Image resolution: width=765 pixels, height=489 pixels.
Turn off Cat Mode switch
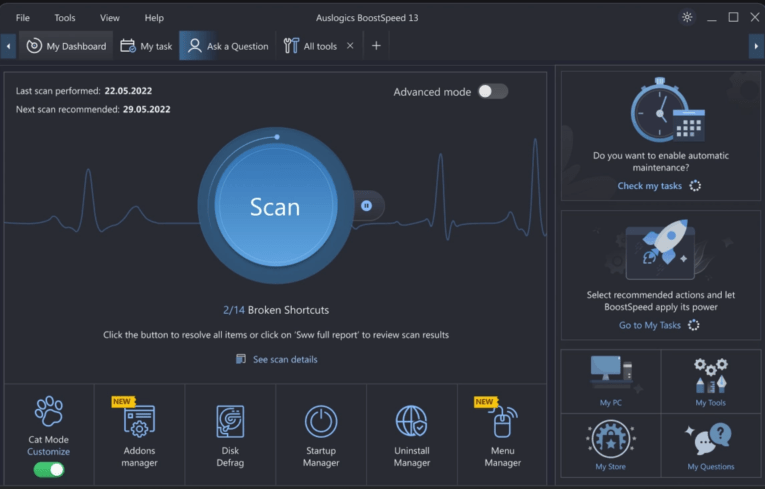[49, 469]
